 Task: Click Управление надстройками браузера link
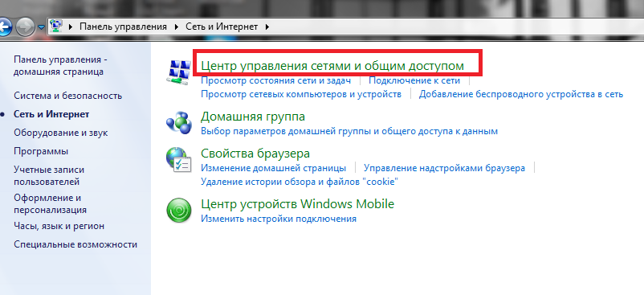[444, 168]
